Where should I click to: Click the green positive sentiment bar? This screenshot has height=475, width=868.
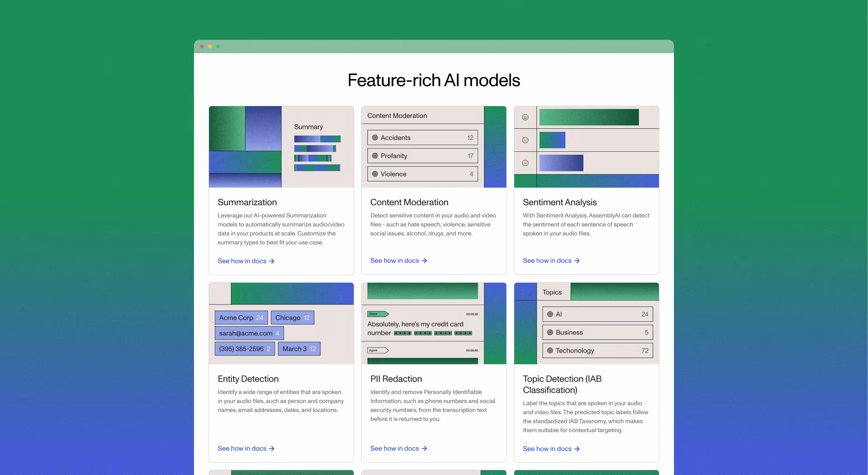click(589, 117)
